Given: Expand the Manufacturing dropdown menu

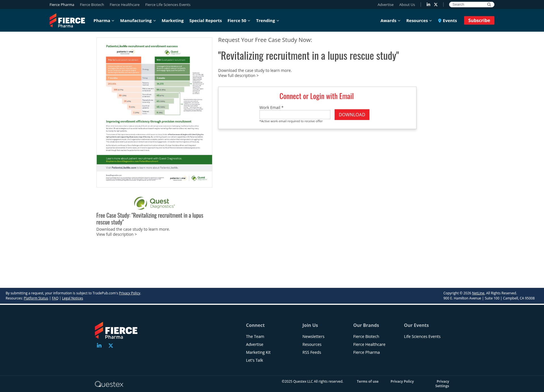Looking at the screenshot, I should click(138, 21).
